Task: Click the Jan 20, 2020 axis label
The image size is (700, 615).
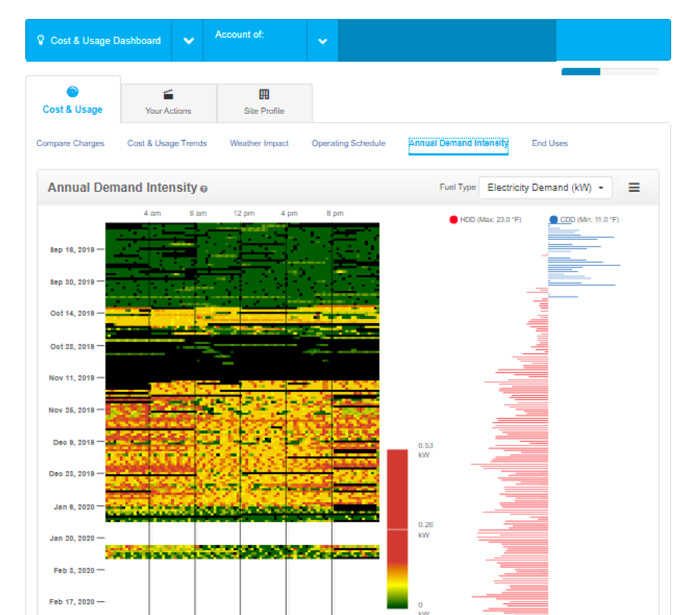Action: 72,538
